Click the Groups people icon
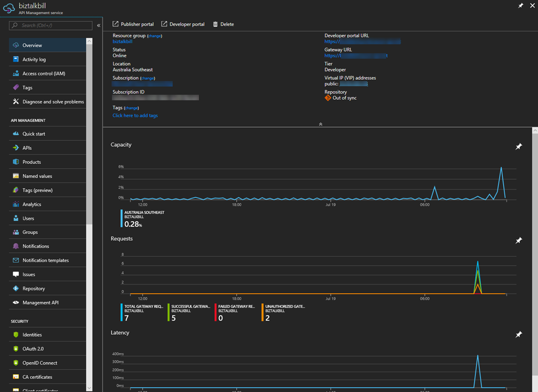The height and width of the screenshot is (392, 538). pyautogui.click(x=16, y=232)
